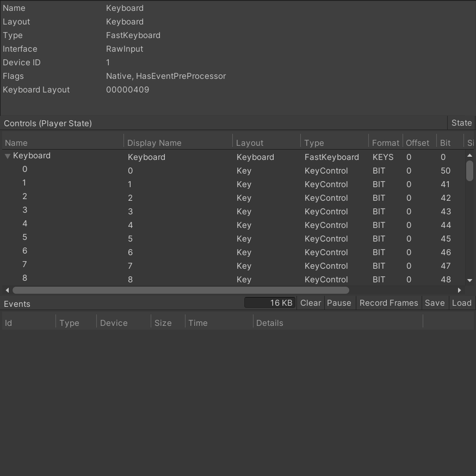
Task: Open the State button in Controls header
Action: tap(461, 123)
